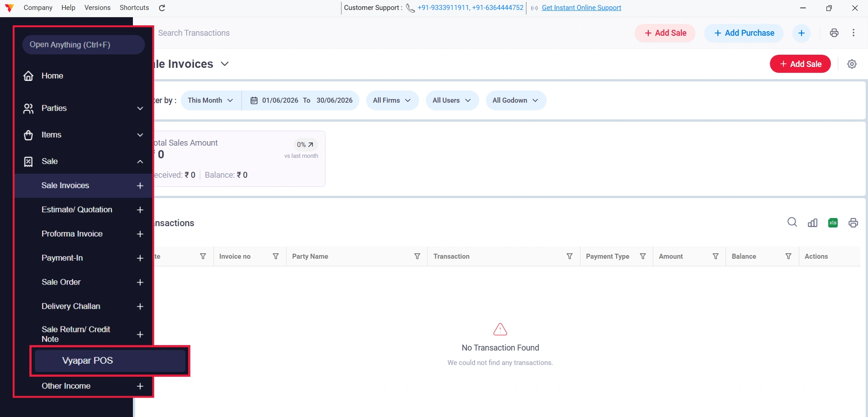Image resolution: width=868 pixels, height=417 pixels.
Task: Filter the Amount column
Action: tap(716, 256)
